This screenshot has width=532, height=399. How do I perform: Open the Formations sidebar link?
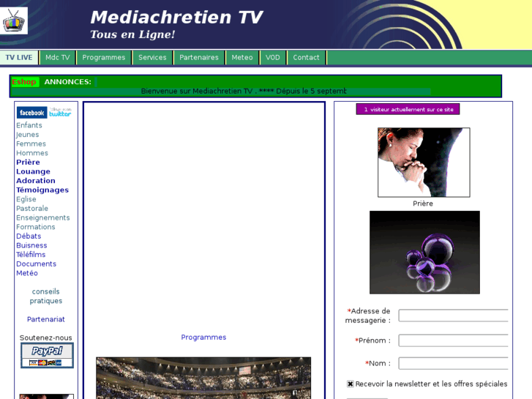[x=36, y=227]
